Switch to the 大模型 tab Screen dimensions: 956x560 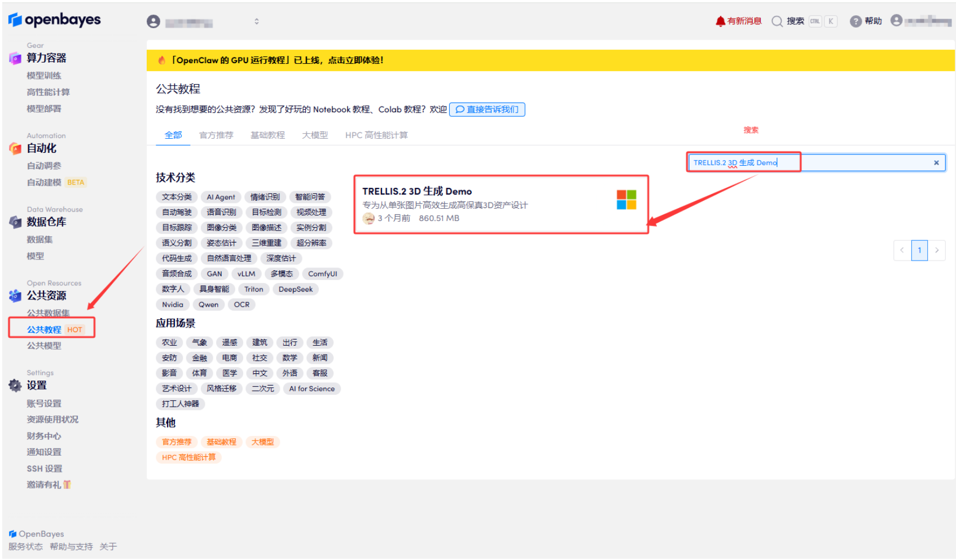(315, 135)
